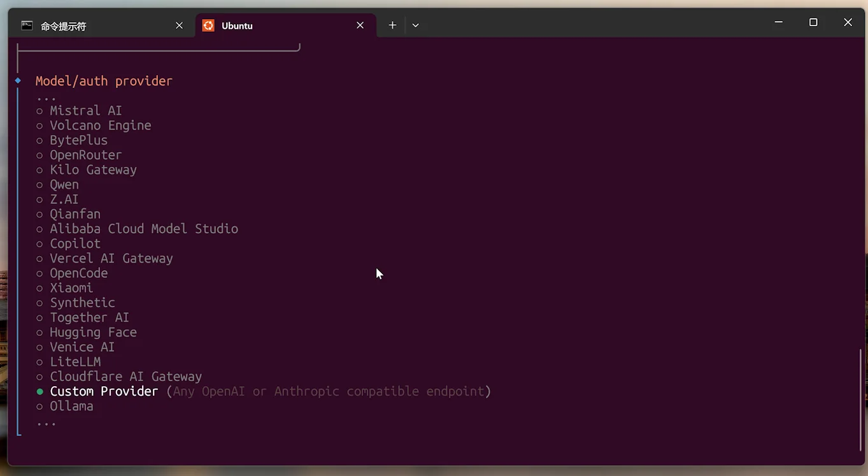This screenshot has height=476, width=868.
Task: Open a new terminal tab
Action: [x=392, y=25]
